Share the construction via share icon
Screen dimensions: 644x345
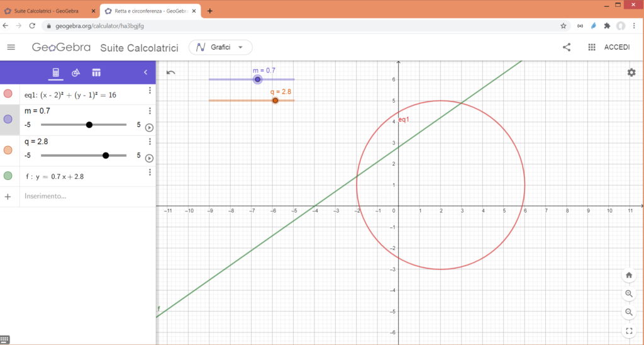pos(567,47)
